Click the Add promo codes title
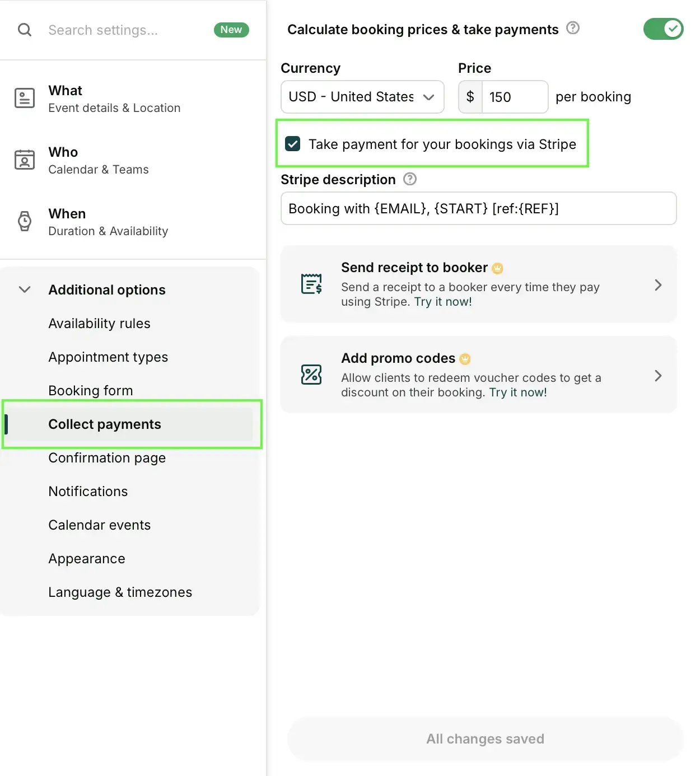This screenshot has width=700, height=776. (x=398, y=358)
